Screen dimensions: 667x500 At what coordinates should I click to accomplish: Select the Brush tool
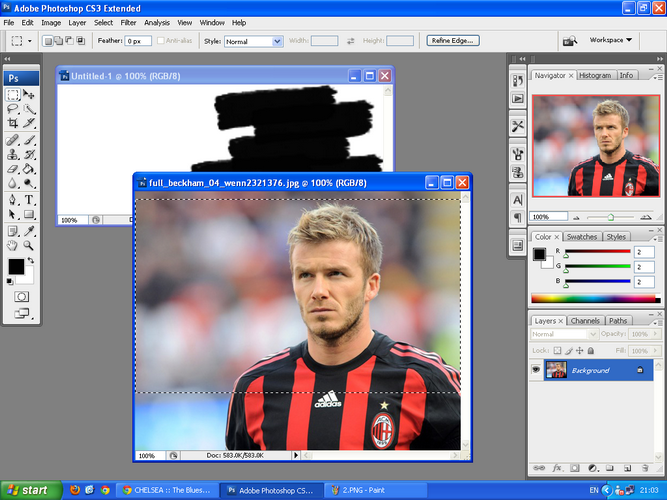pos(29,140)
